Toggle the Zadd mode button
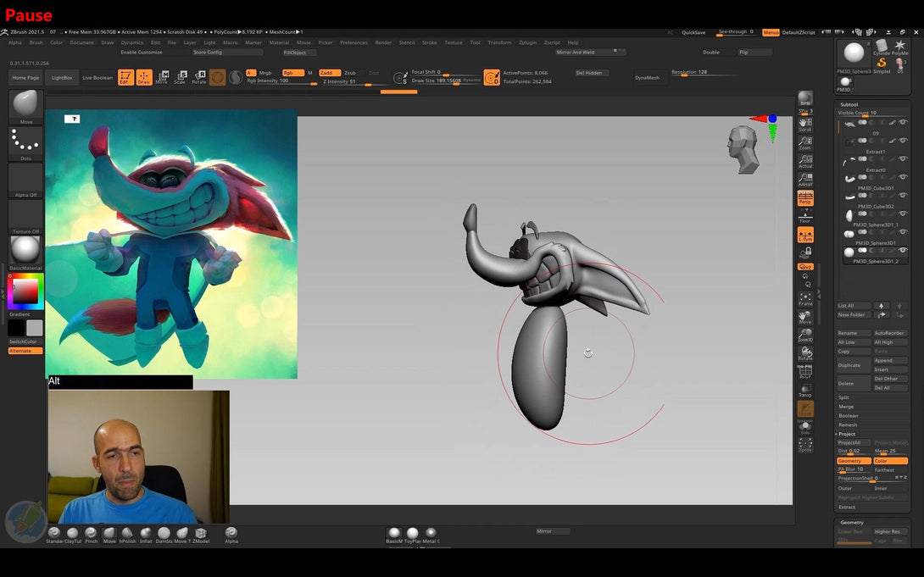Screen dimensions: 924x577 [330, 73]
